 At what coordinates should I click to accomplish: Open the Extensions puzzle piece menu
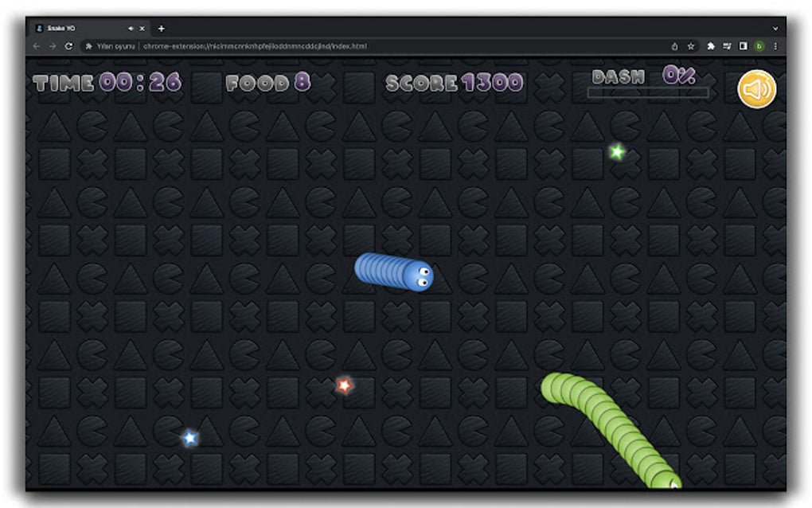tap(712, 46)
